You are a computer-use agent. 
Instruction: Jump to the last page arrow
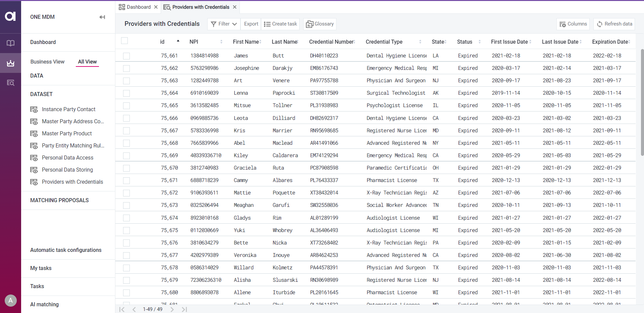tap(184, 309)
